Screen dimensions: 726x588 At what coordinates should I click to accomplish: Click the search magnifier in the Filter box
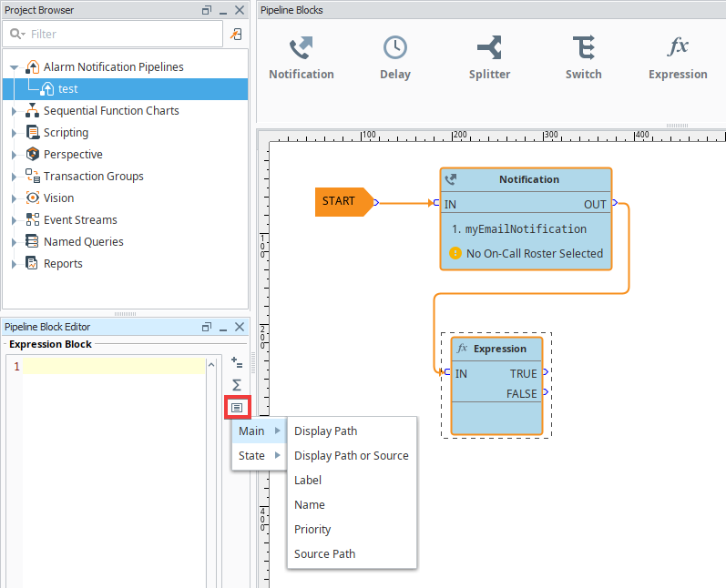pos(15,34)
